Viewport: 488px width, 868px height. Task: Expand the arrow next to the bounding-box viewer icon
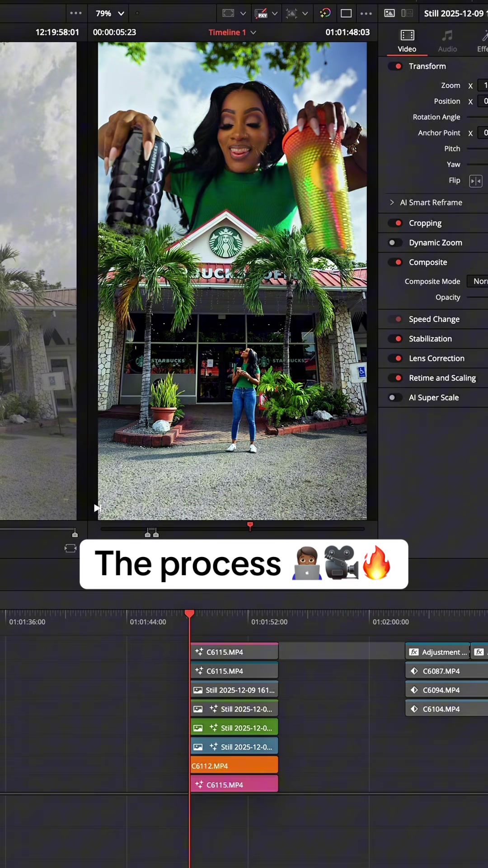click(x=243, y=14)
